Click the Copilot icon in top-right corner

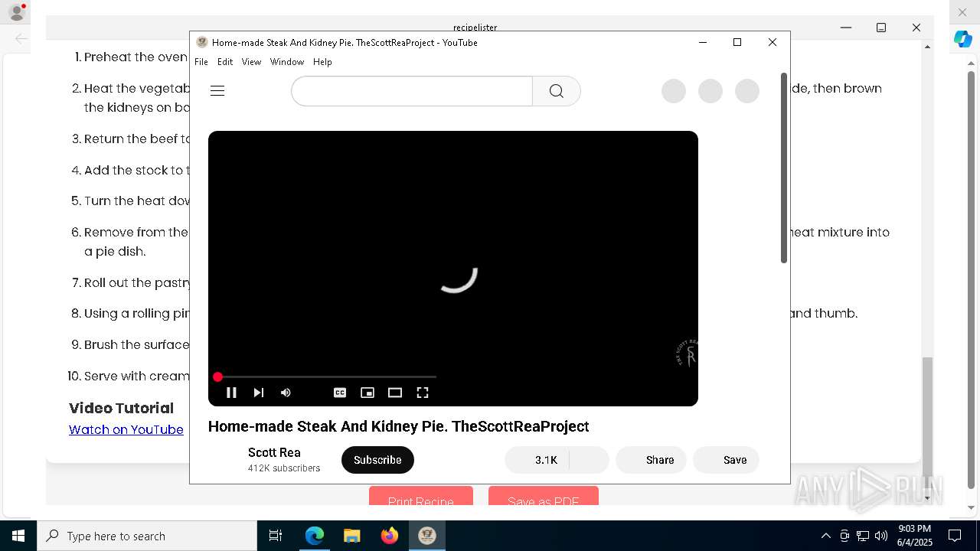tap(963, 39)
